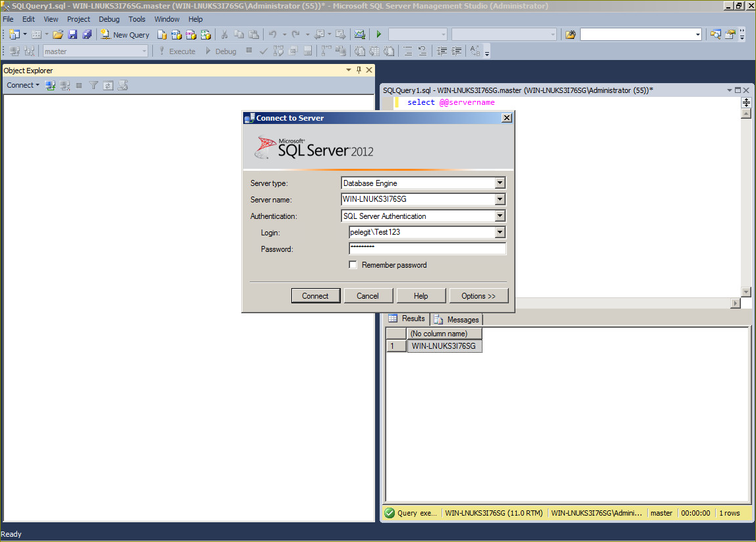Click Object Explorer filter funnel icon
Viewport: 756px width, 542px height.
click(94, 85)
